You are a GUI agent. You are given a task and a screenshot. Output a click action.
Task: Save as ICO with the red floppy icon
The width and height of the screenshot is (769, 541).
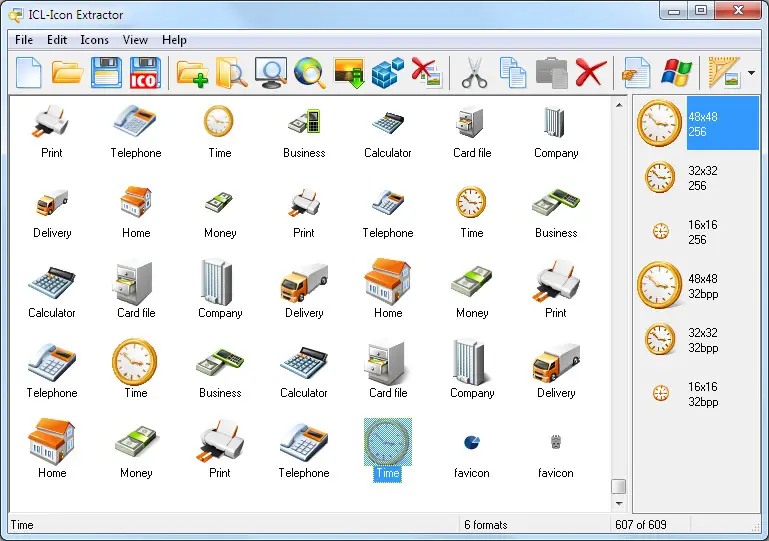click(x=145, y=73)
